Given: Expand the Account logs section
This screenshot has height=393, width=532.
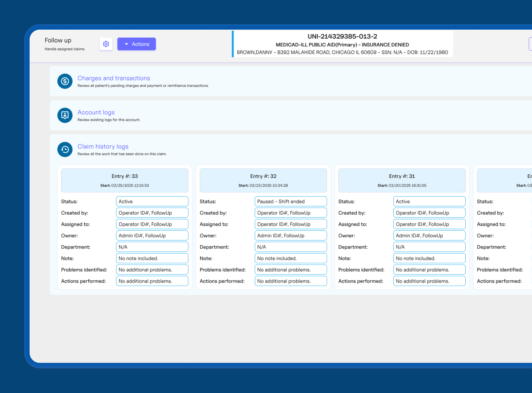Looking at the screenshot, I should 96,112.
